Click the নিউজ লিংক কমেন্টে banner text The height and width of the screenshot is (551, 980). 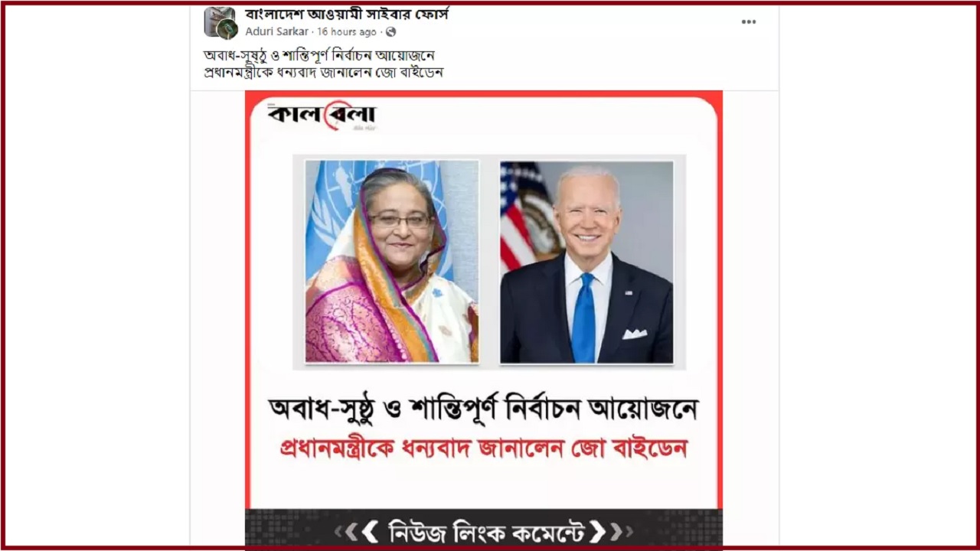(x=484, y=531)
